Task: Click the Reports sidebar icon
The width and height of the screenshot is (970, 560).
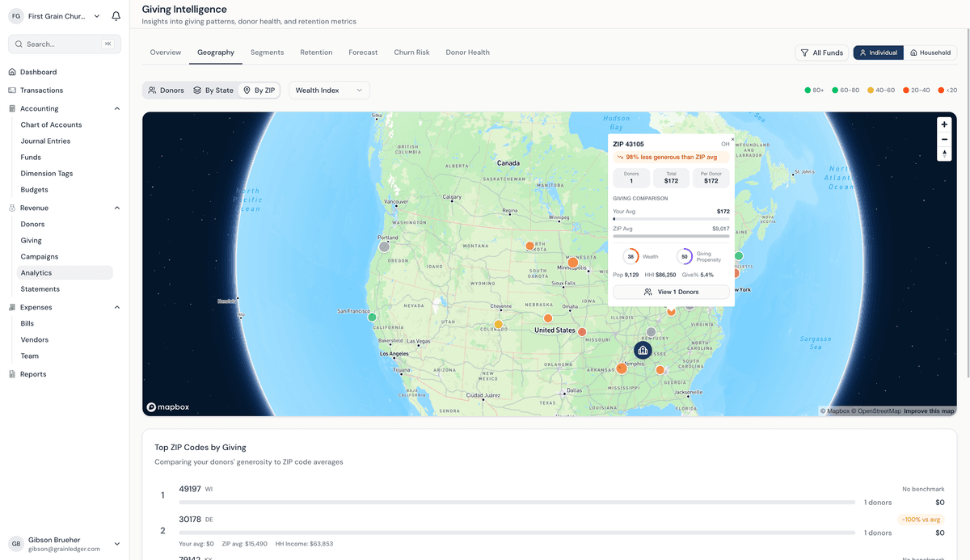Action: [x=12, y=374]
